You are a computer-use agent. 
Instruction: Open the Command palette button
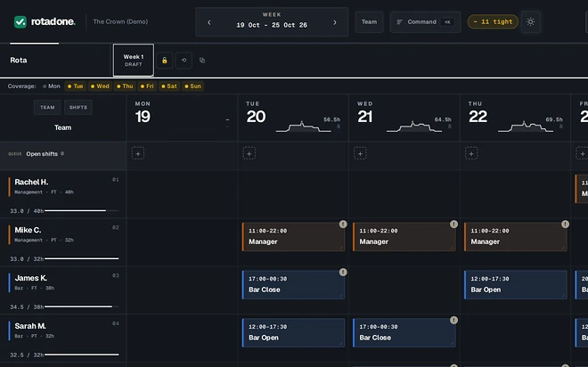(x=425, y=21)
